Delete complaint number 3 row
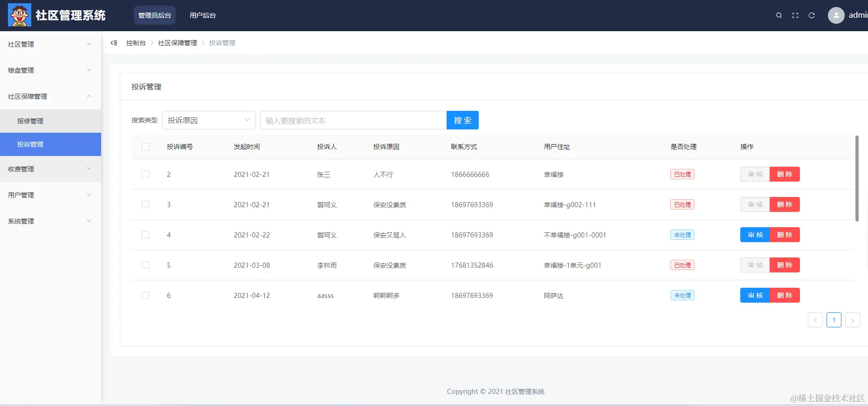 (x=785, y=204)
